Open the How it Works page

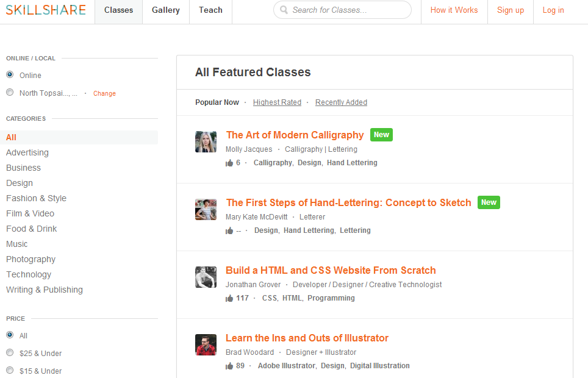click(454, 10)
